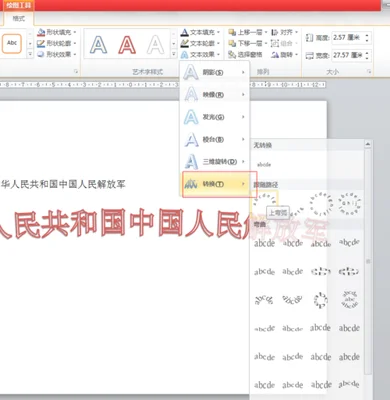Apply the Button follow-path transform
Image resolution: width=390 pixels, height=400 pixels.
[x=349, y=203]
